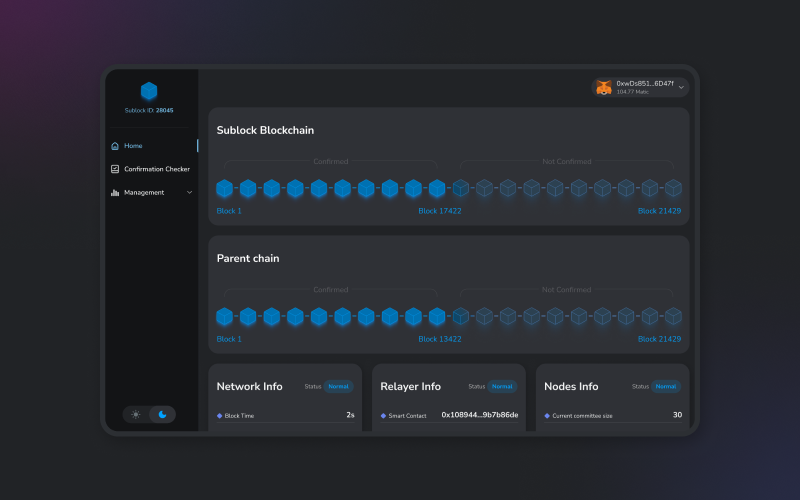Click the Confirmation Checker chart icon
The width and height of the screenshot is (800, 500).
(115, 169)
